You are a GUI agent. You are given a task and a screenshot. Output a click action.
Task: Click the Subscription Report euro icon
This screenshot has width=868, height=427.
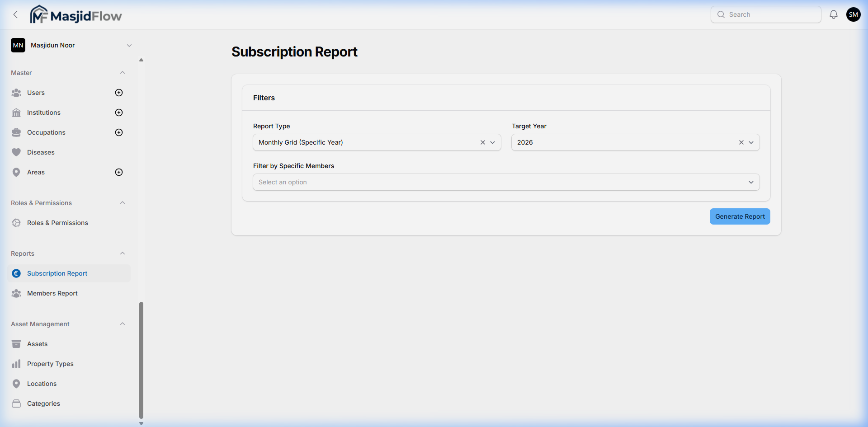[x=16, y=273]
